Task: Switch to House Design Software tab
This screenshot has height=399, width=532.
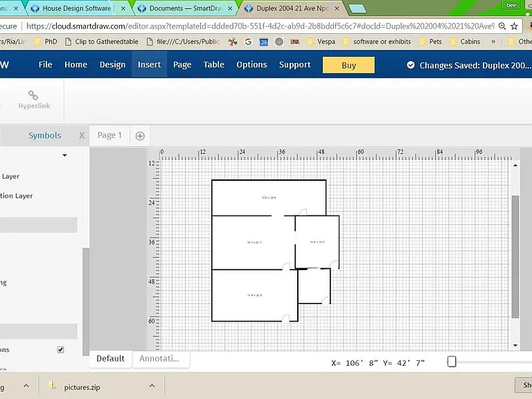Action: coord(76,8)
